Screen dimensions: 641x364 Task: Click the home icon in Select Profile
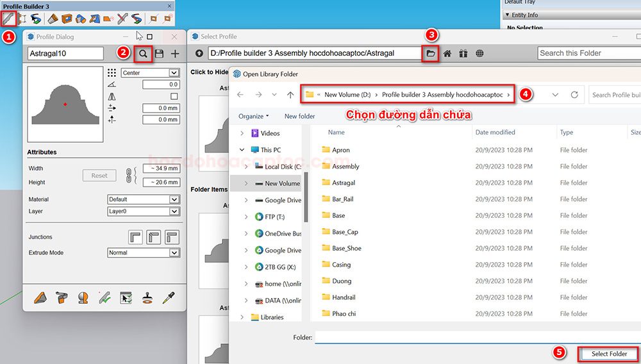click(x=447, y=53)
